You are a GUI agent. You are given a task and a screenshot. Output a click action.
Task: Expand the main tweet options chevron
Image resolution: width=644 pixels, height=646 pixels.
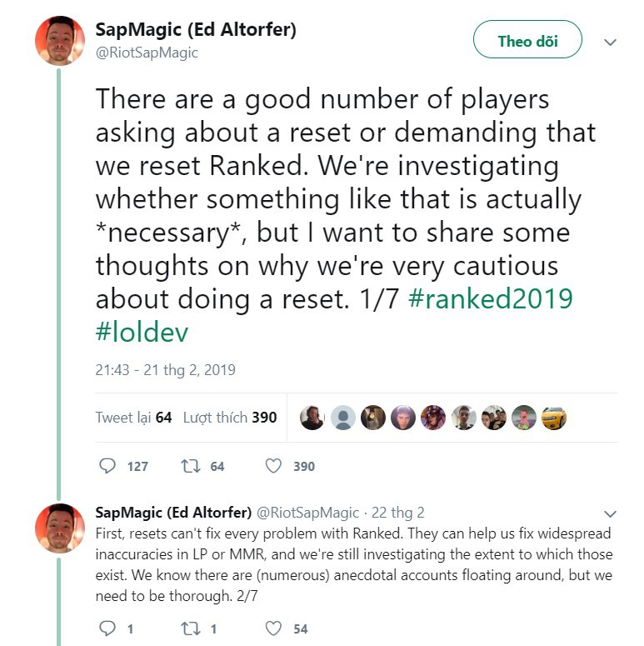coord(610,42)
